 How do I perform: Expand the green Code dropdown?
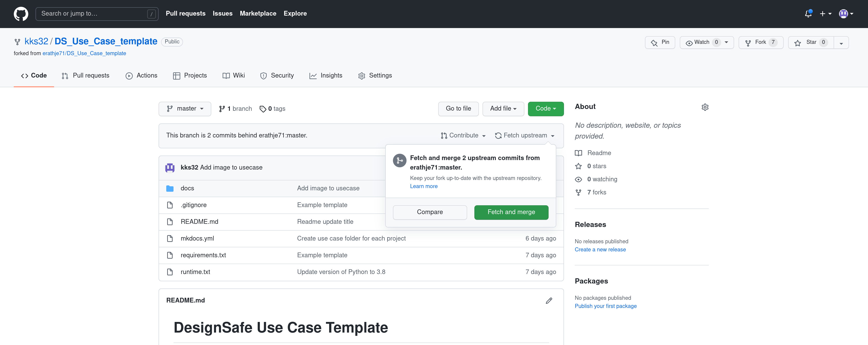(x=545, y=109)
